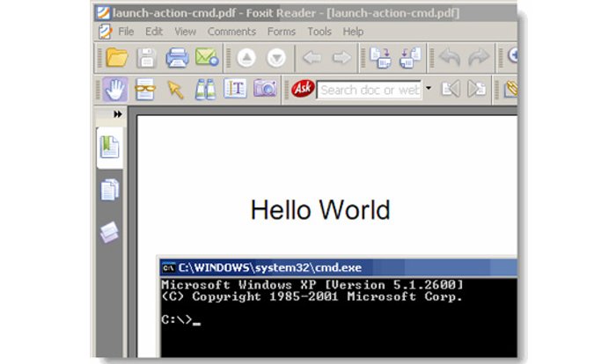Image resolution: width=616 pixels, height=364 pixels.
Task: Click the Print icon
Action: pos(177,58)
